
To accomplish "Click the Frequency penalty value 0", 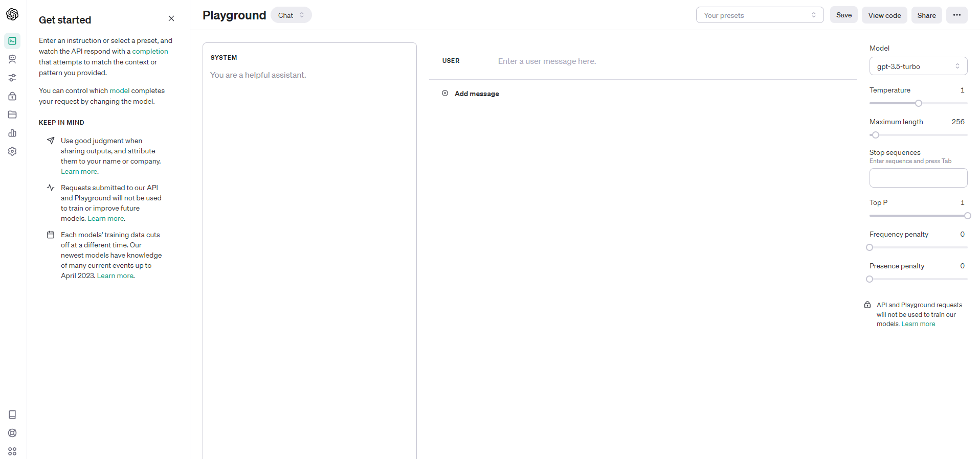I will [x=962, y=234].
